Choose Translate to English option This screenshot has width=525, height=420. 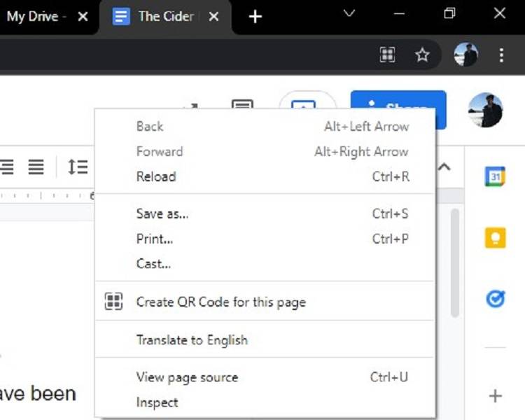[192, 340]
